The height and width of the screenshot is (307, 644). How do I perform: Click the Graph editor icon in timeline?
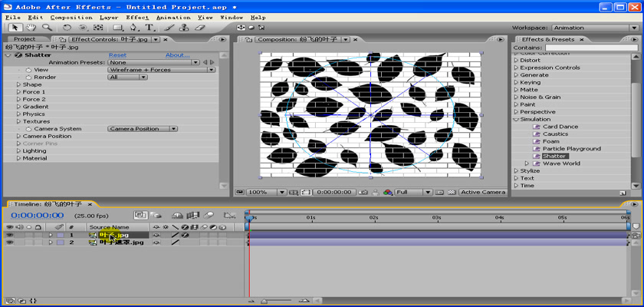pos(229,215)
